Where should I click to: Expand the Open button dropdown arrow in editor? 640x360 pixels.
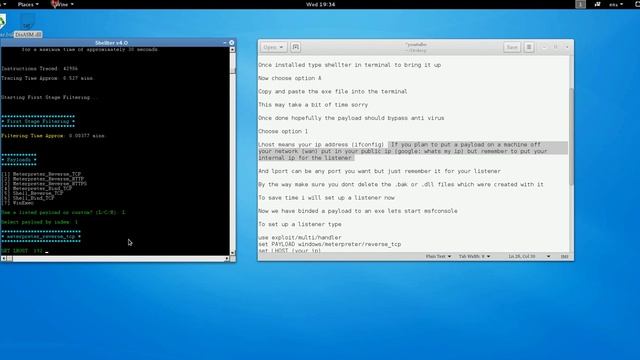(x=281, y=47)
